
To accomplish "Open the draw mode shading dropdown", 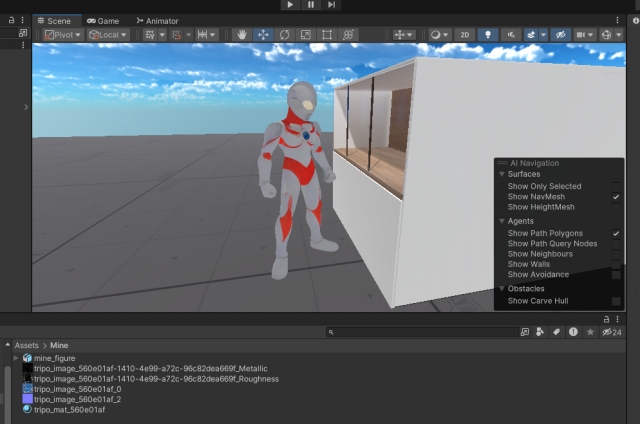I will point(439,35).
